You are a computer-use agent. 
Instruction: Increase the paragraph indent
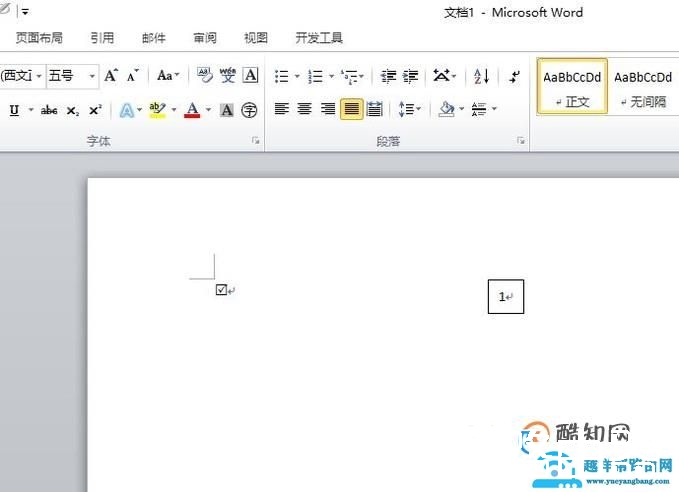click(411, 76)
